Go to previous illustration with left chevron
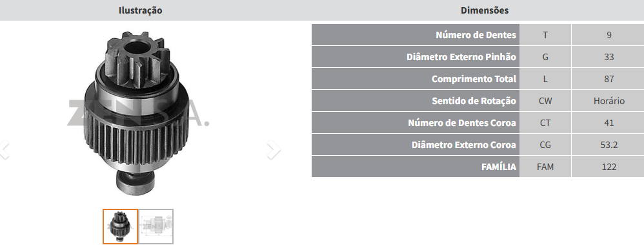This screenshot has width=644, height=245. [4, 149]
